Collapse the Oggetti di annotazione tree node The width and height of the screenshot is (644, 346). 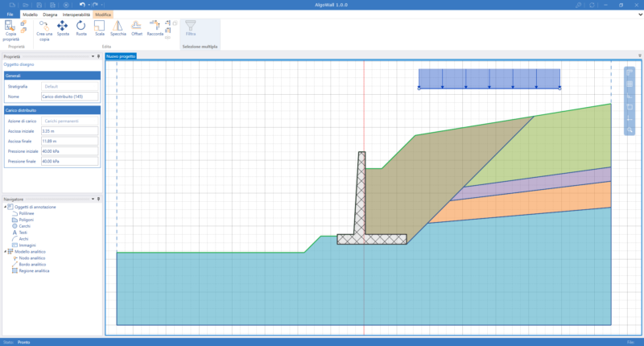click(x=6, y=207)
